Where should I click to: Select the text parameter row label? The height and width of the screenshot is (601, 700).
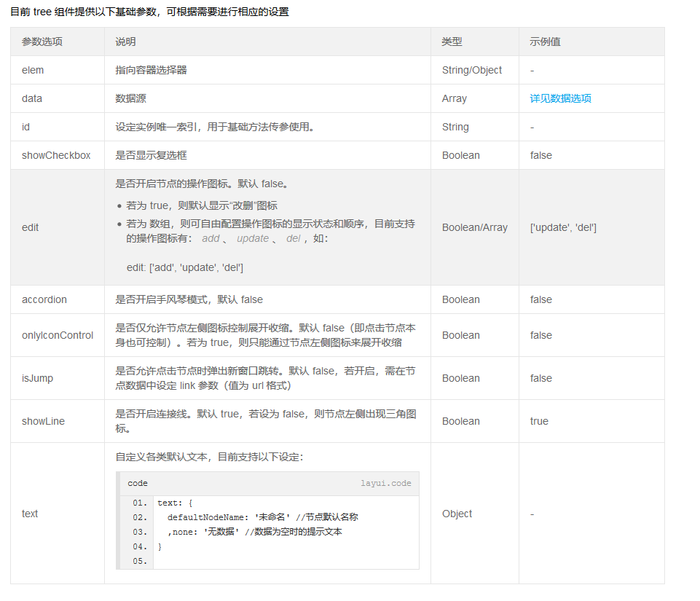pos(30,514)
